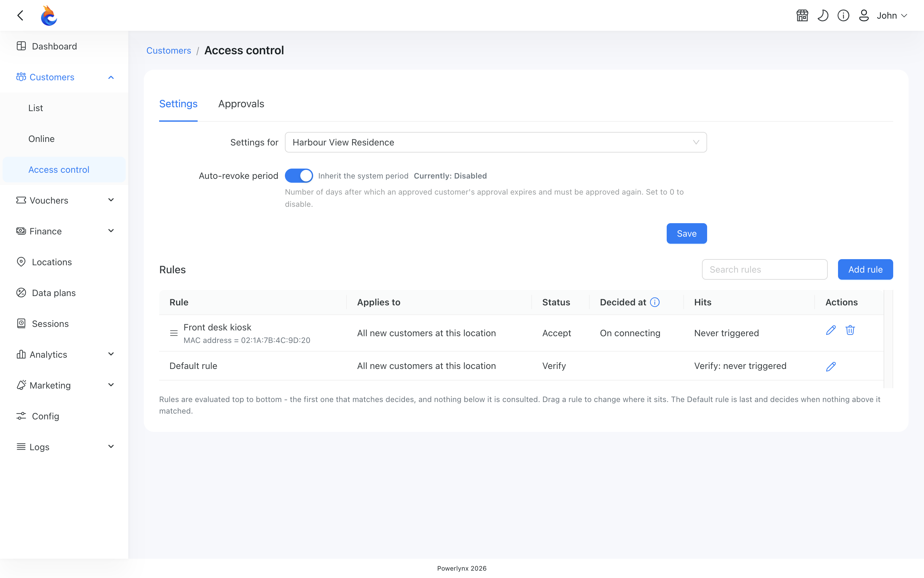Viewport: 924px width, 578px height.
Task: Select Access control in sidebar
Action: click(64, 170)
